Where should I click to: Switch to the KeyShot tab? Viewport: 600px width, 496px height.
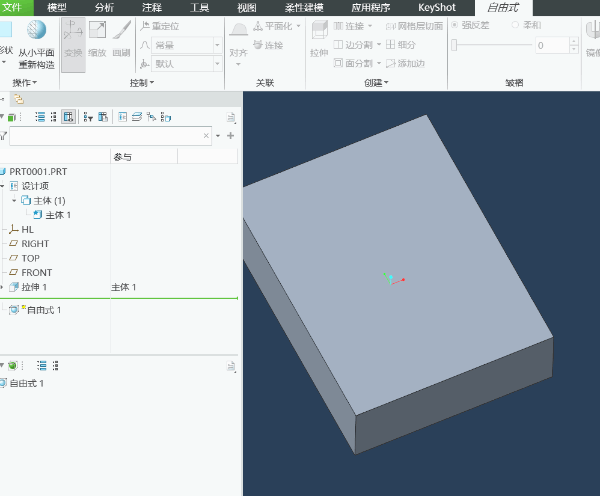coord(437,8)
